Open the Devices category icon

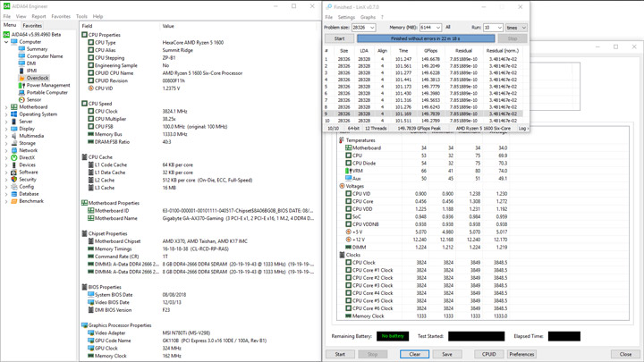[x=14, y=165]
